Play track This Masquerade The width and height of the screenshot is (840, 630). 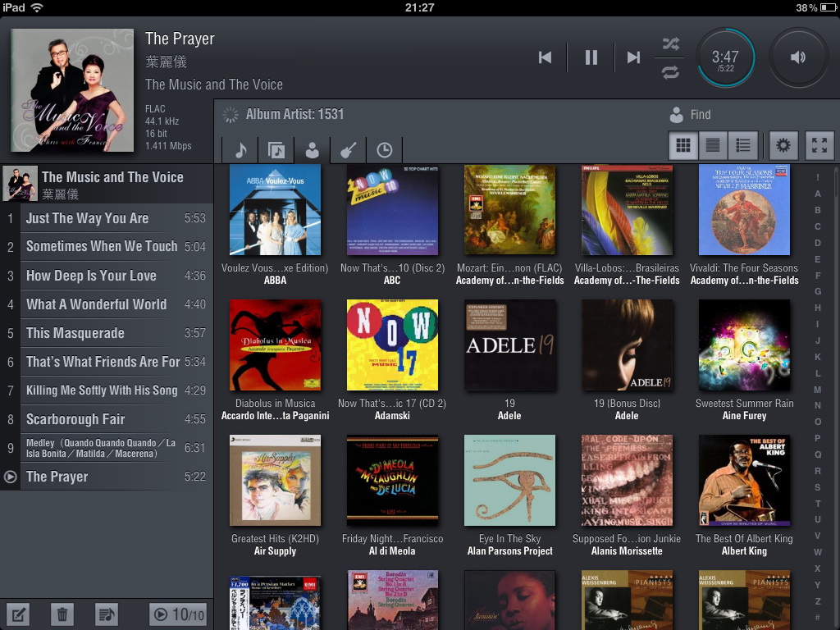[107, 333]
